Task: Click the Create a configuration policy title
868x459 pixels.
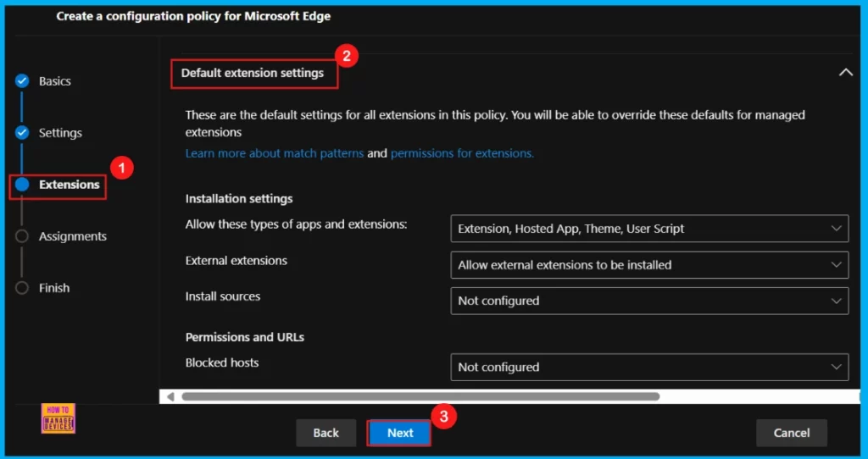Action: (x=193, y=16)
